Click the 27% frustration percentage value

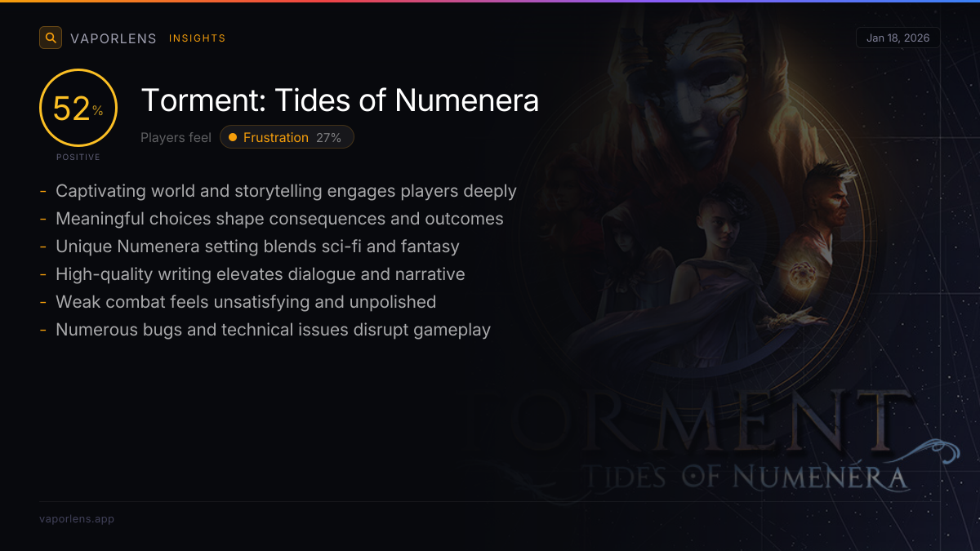tap(328, 137)
